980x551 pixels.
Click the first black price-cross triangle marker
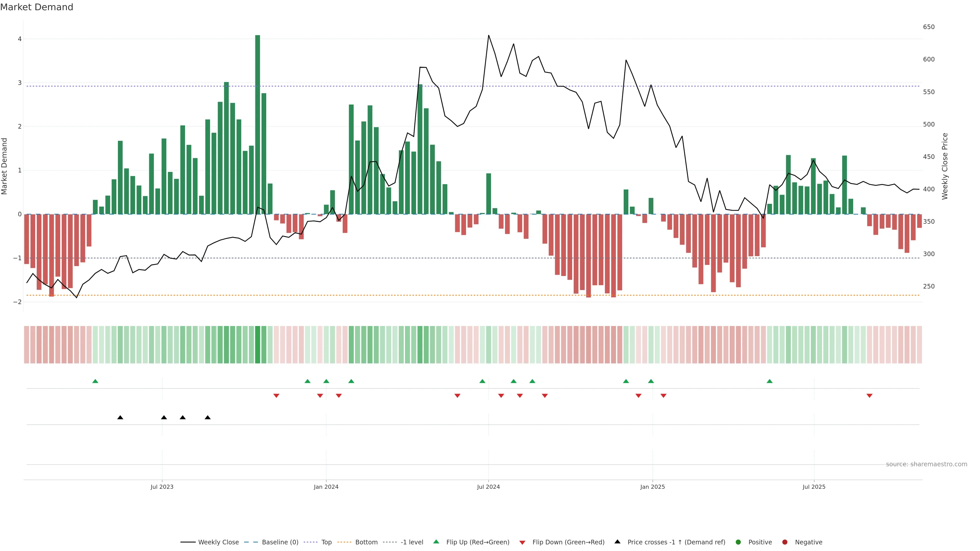[120, 418]
